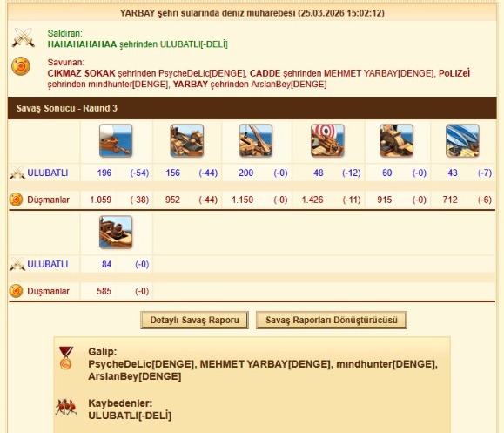The image size is (504, 433).
Task: Click the enemy value 915
Action: pos(385,200)
